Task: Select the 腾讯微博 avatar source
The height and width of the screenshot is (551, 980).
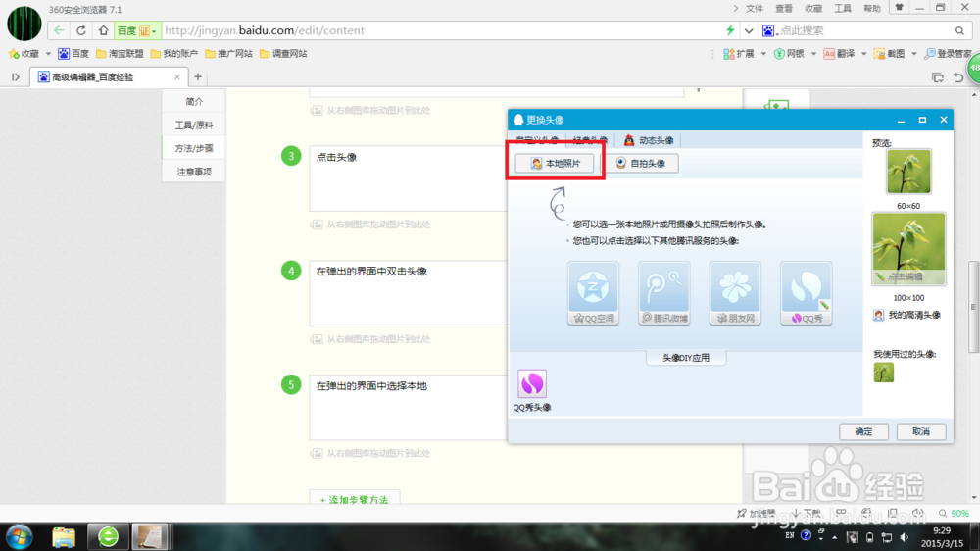Action: point(664,293)
